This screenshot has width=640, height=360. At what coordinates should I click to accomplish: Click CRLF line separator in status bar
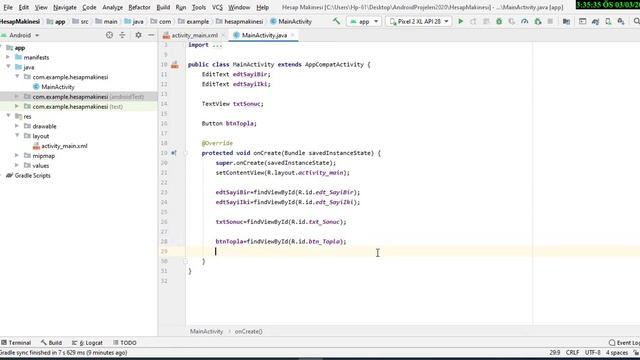click(572, 352)
